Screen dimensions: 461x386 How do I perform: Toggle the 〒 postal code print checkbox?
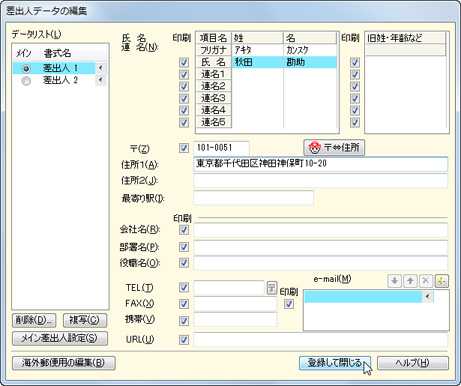pos(184,148)
